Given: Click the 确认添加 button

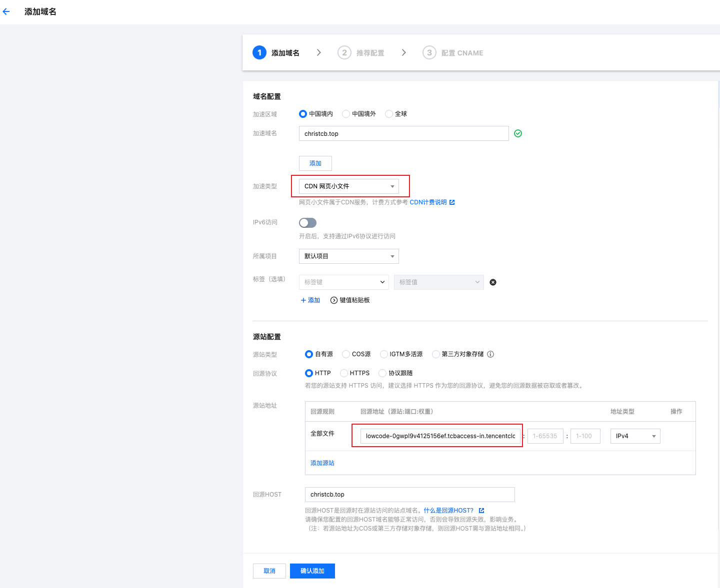Looking at the screenshot, I should pyautogui.click(x=312, y=571).
